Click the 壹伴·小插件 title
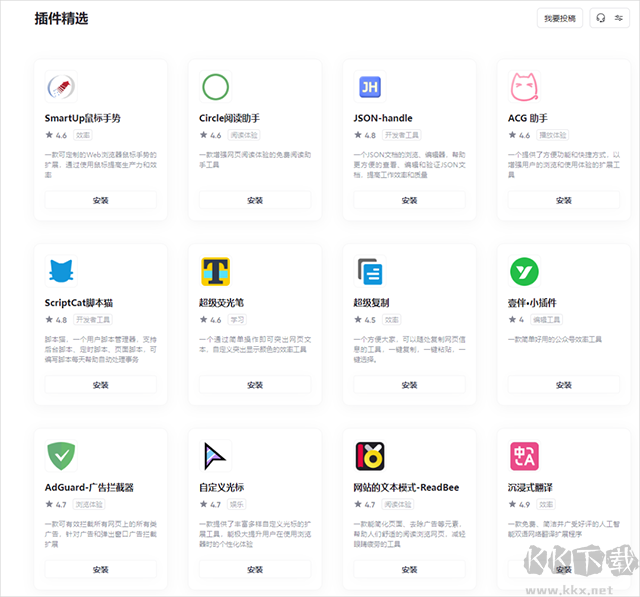The height and width of the screenshot is (597, 640). (532, 303)
